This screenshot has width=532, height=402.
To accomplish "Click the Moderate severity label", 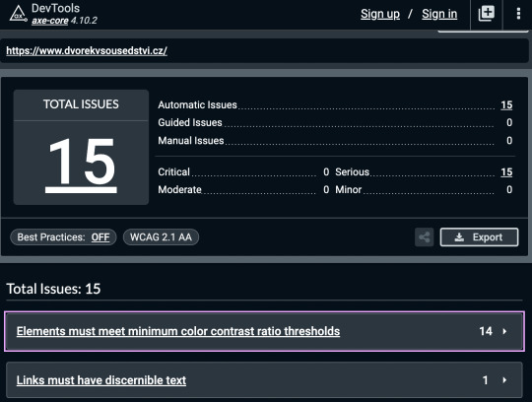I will click(180, 189).
